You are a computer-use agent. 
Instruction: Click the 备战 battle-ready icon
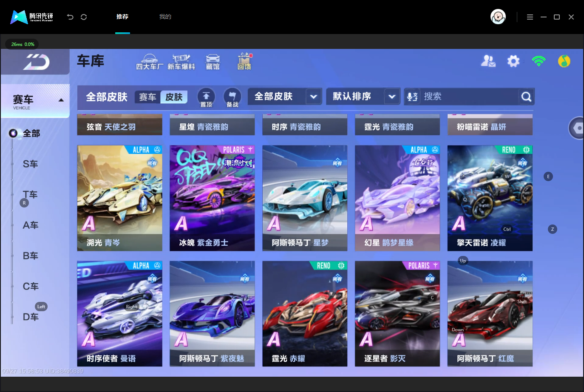[232, 98]
